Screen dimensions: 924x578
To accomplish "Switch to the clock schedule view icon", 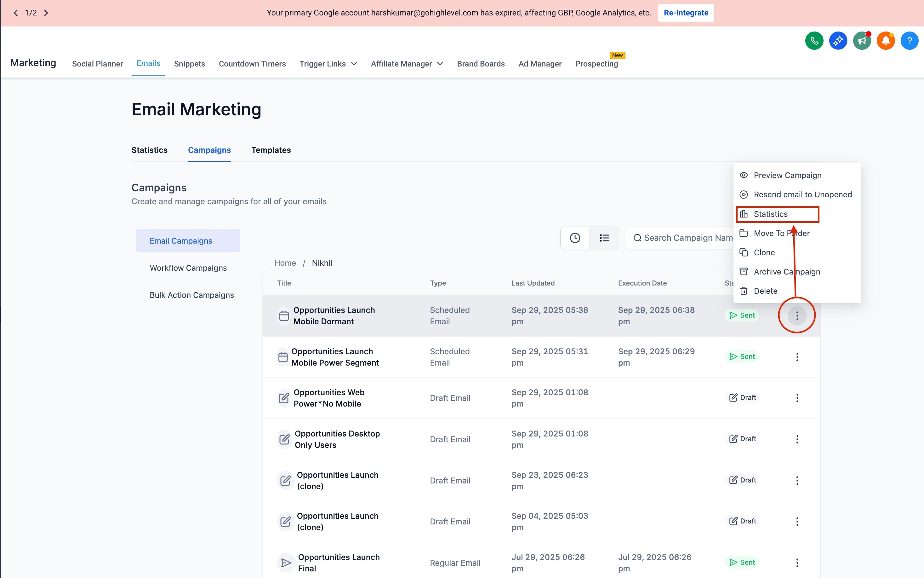I will pyautogui.click(x=574, y=238).
